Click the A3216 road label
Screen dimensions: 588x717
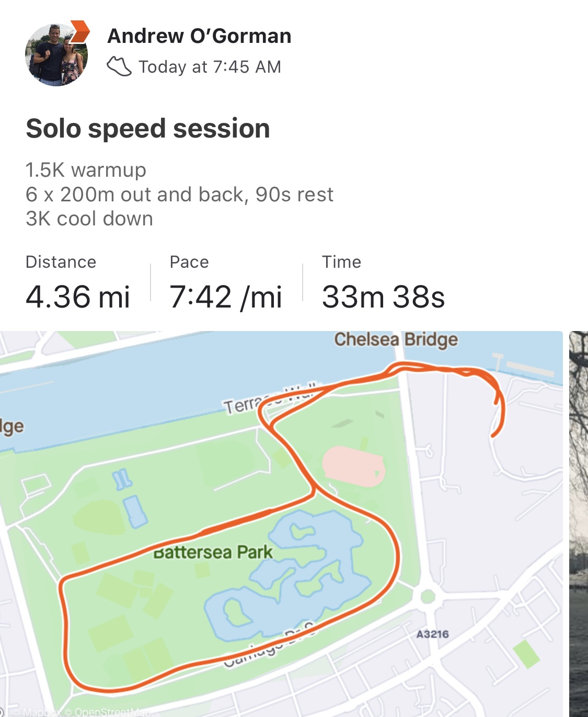pos(432,634)
